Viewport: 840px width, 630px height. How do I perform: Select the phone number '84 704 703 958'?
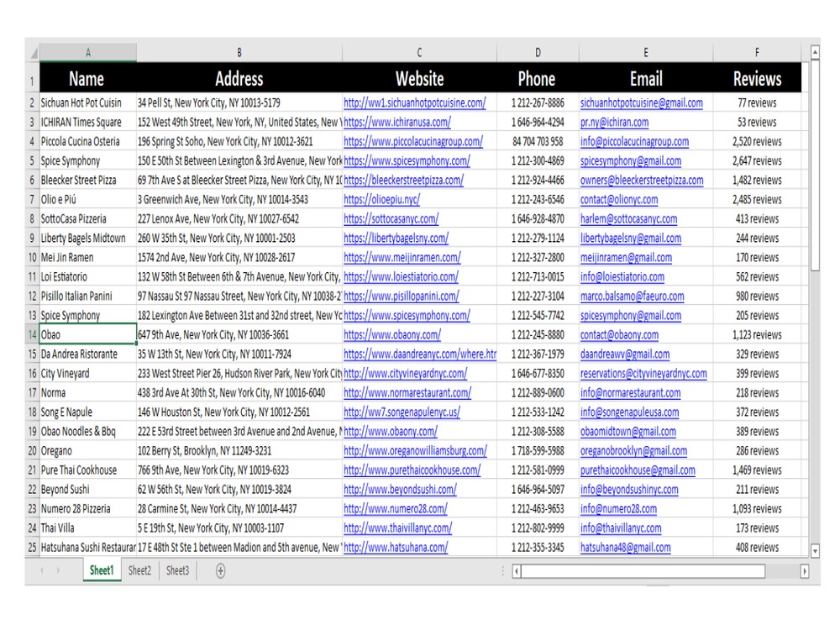pos(538,141)
